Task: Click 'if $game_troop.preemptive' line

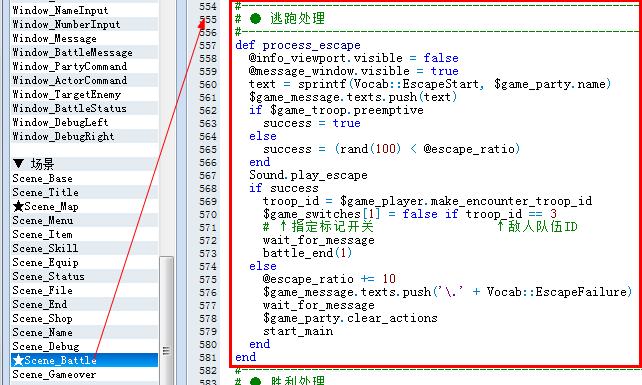Action: [336, 110]
